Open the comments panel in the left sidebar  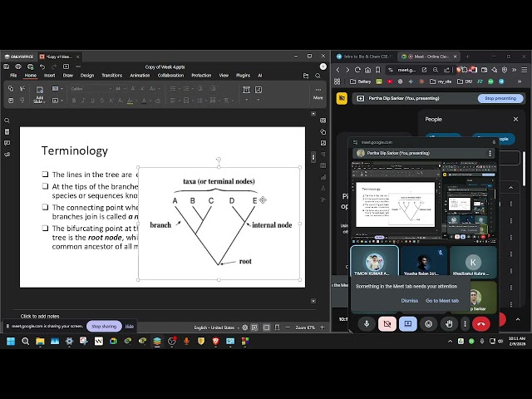click(x=7, y=143)
